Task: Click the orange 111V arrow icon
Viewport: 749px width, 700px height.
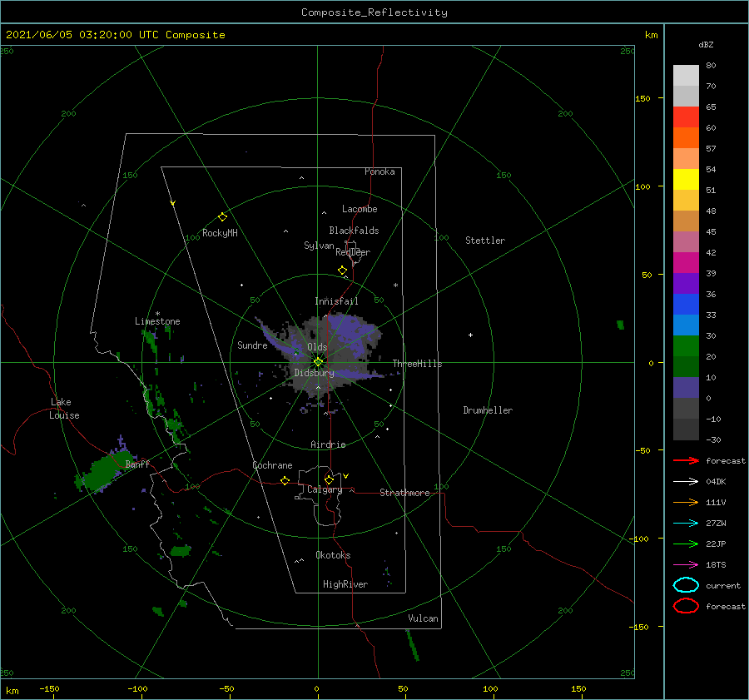Action: coord(686,502)
